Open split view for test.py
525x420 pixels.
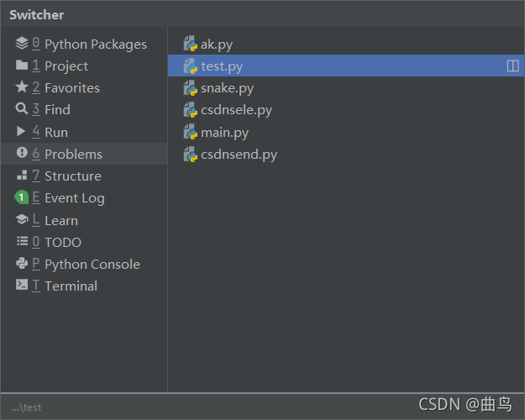click(x=512, y=66)
